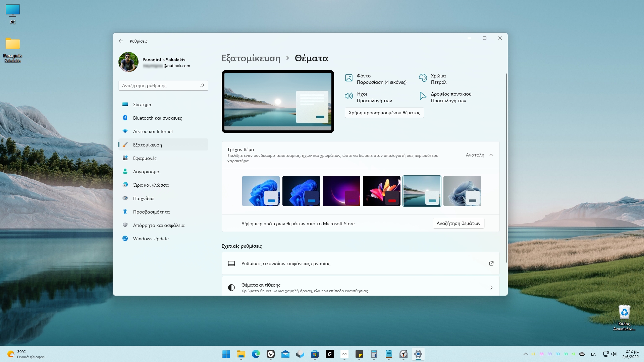This screenshot has width=644, height=362.
Task: Expand hidden system tray icons arrow
Action: click(x=525, y=354)
